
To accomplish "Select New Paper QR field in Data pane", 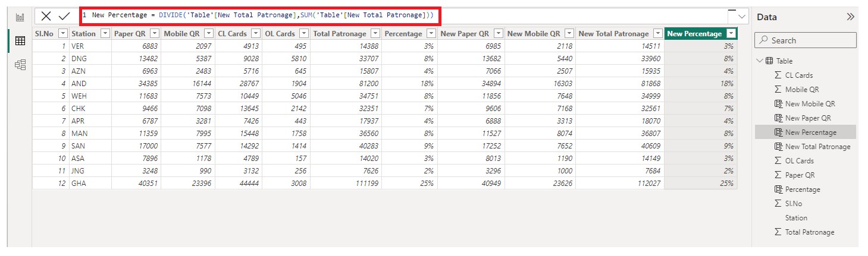I will point(808,118).
